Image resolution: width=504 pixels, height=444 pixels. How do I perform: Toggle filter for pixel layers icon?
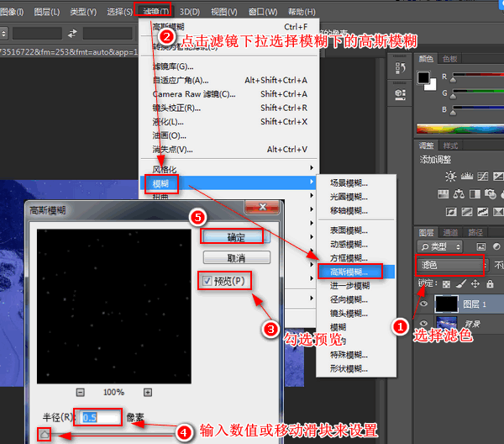coord(480,246)
